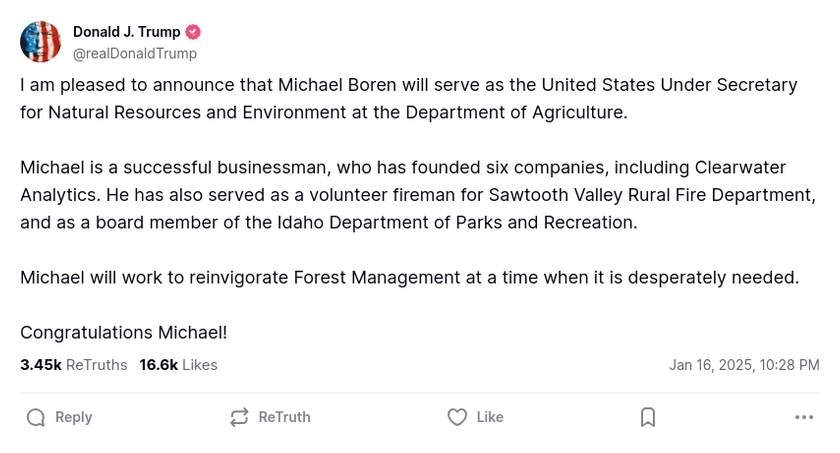Open Donald J. Trump's profile avatar
Screen dimensions: 840x453
click(41, 42)
